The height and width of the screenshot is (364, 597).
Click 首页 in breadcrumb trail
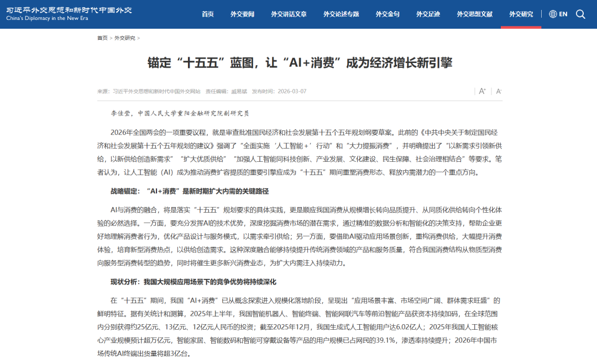102,38
